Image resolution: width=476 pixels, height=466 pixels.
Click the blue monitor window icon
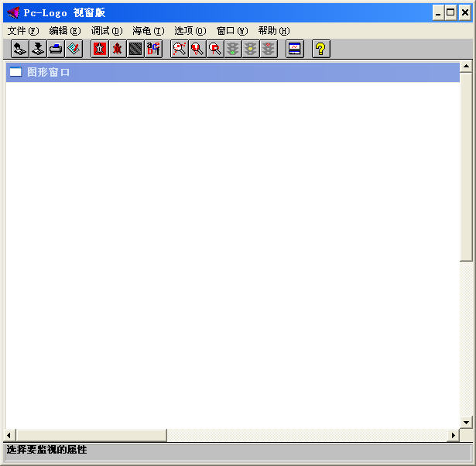click(x=294, y=49)
